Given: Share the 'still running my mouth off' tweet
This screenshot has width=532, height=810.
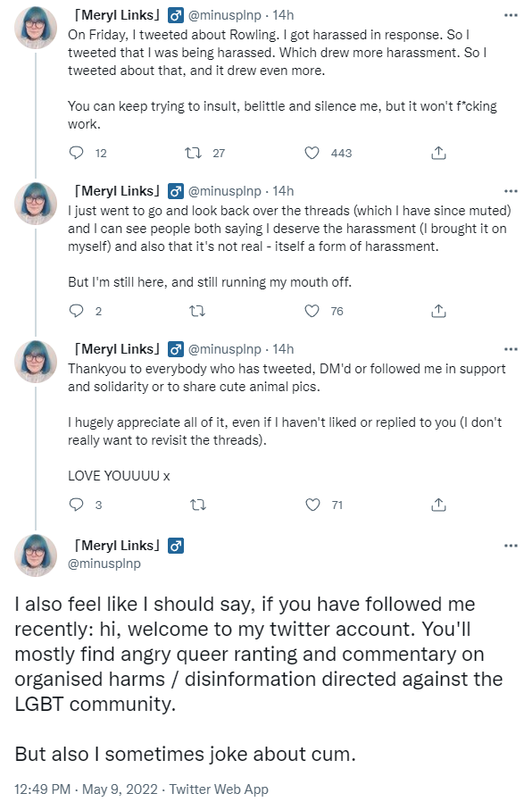Looking at the screenshot, I should [438, 311].
